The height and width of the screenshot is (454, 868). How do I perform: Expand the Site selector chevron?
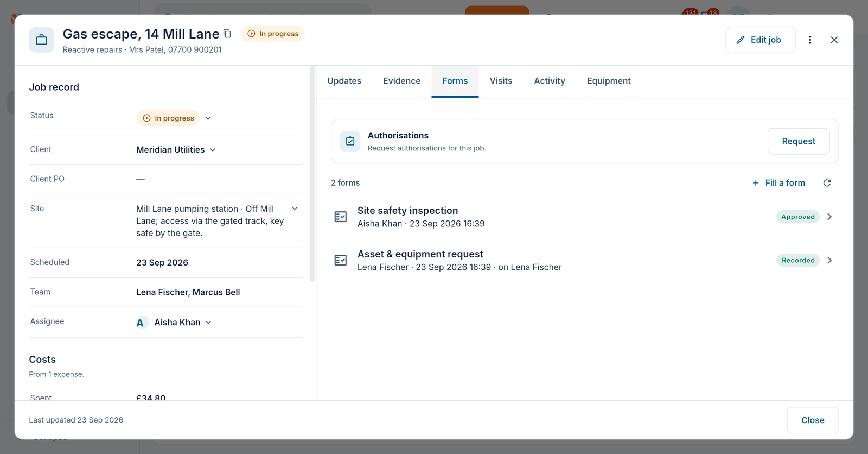coord(295,209)
